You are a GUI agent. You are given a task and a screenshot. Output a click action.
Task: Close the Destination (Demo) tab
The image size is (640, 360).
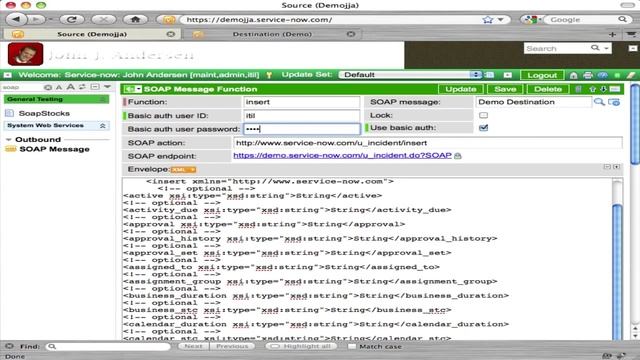pyautogui.click(x=351, y=34)
